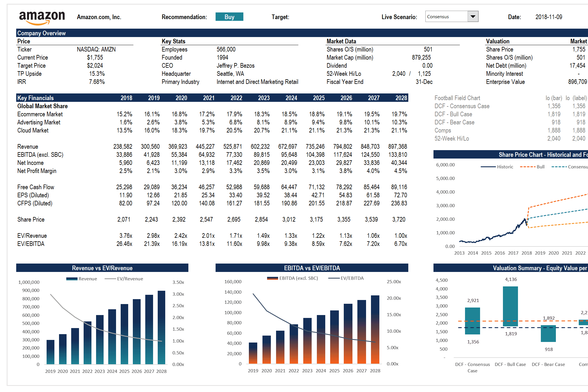Click the EV/Revenue legend line marker
The height and width of the screenshot is (392, 588).
tap(110, 279)
